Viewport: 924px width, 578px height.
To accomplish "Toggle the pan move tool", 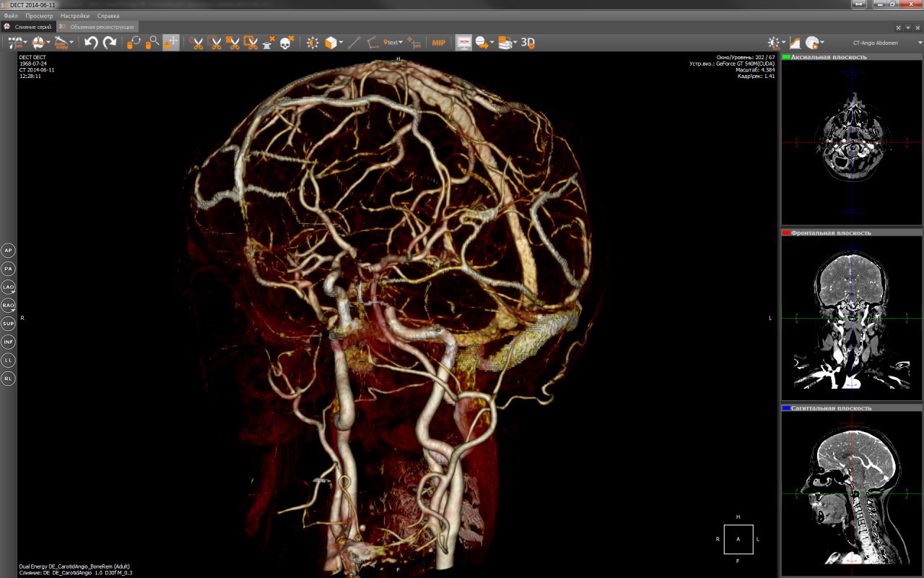I will click(x=171, y=43).
